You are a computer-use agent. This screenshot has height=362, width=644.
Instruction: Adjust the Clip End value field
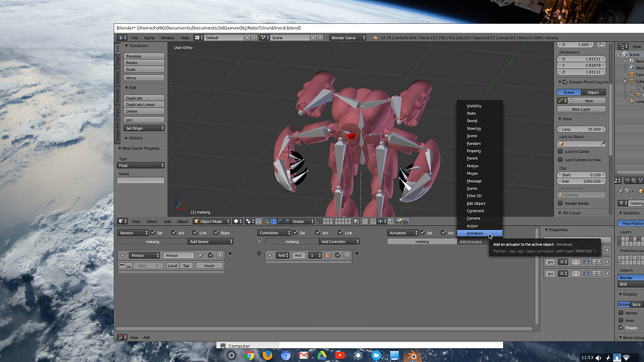click(x=581, y=181)
